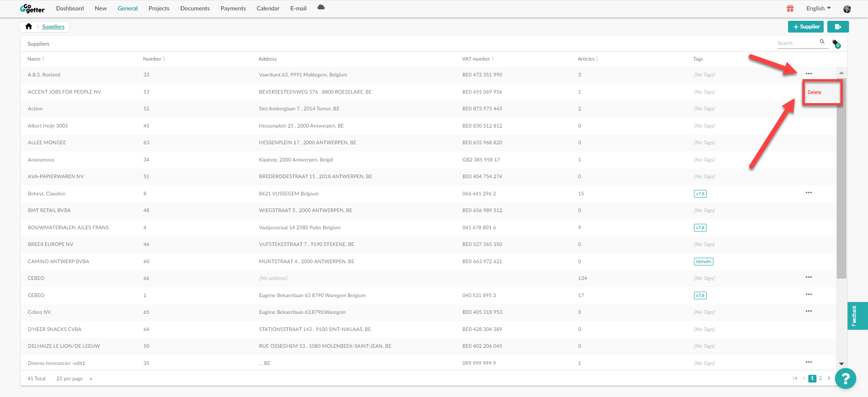Viewport: 868px width, 397px height.
Task: Sort by VAT number column
Action: pos(478,59)
